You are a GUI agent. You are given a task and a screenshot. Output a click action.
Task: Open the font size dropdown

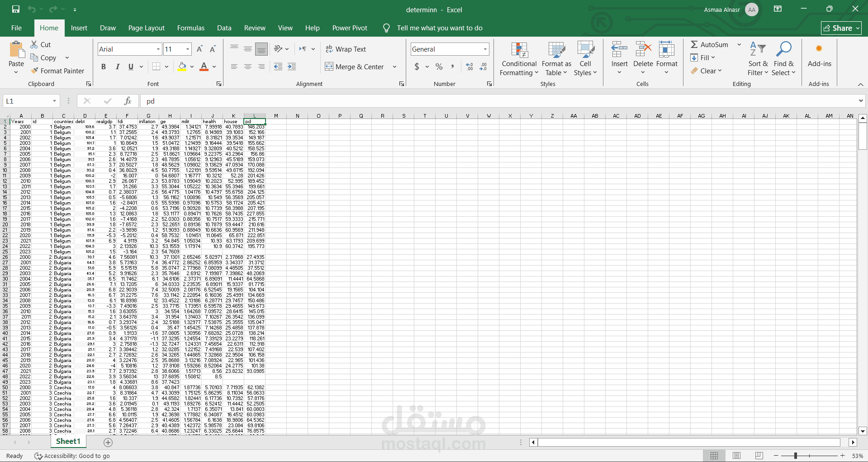(188, 49)
